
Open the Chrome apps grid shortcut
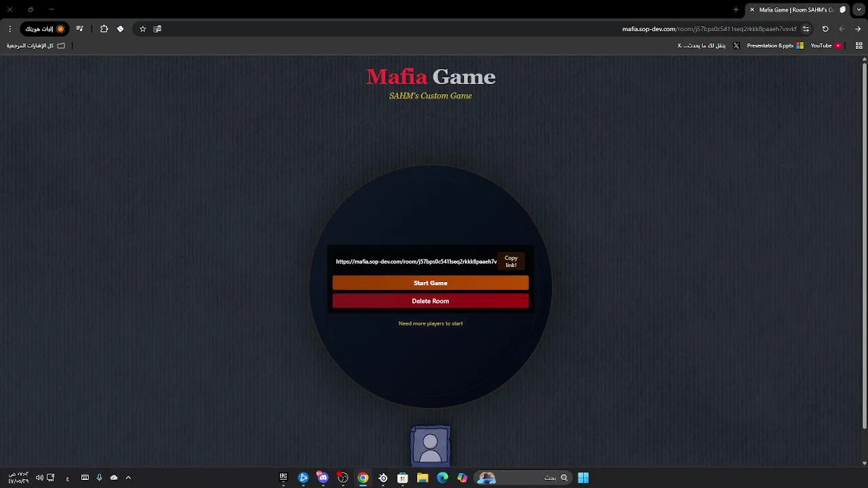point(859,45)
